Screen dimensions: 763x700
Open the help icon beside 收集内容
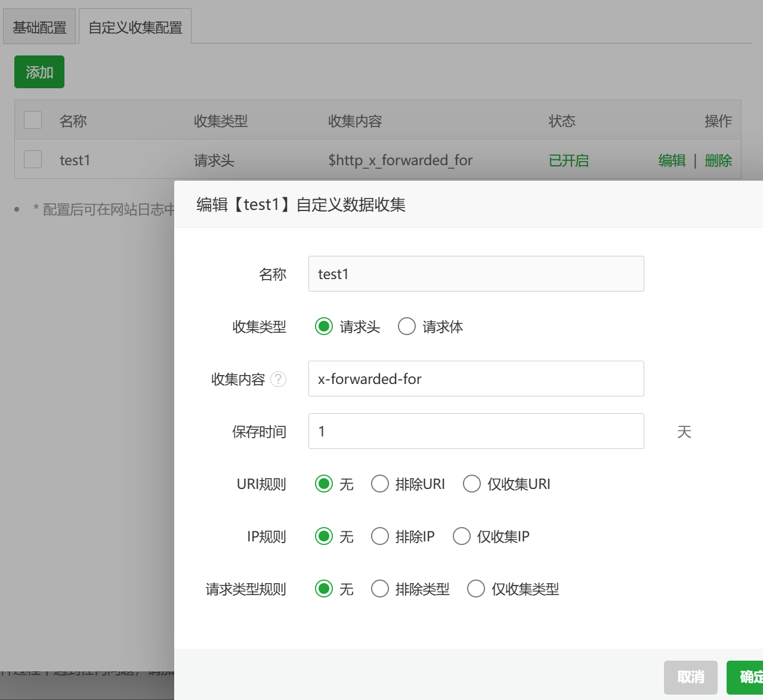278,379
